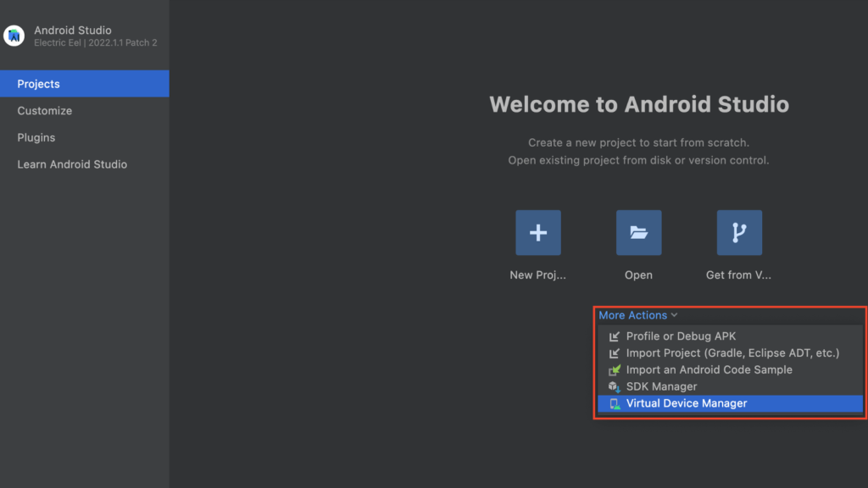The width and height of the screenshot is (868, 488).
Task: Click the Get from VCS branch icon
Action: [x=739, y=232]
